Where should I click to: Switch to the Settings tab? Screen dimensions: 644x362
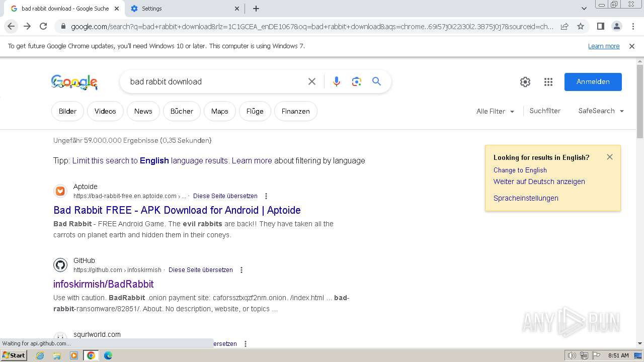click(184, 9)
